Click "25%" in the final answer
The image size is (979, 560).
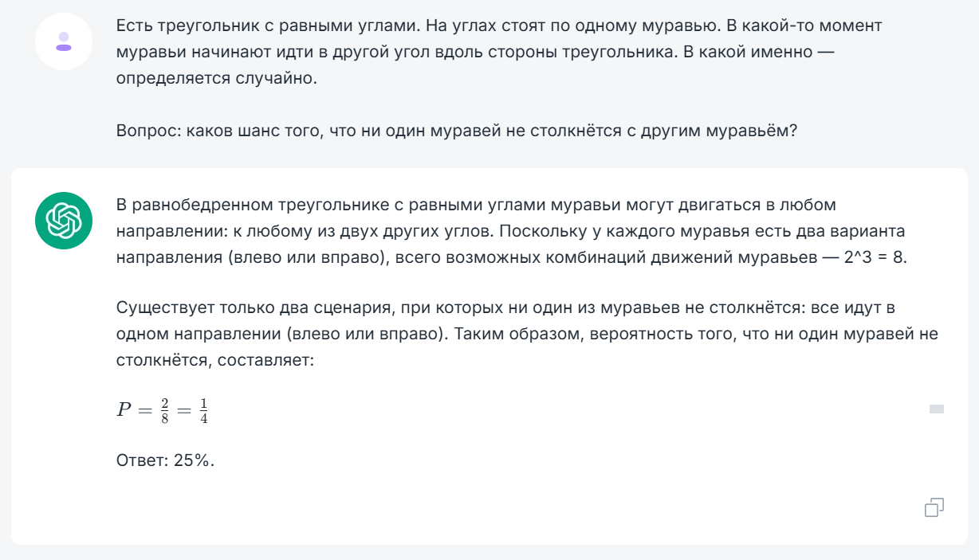[x=194, y=460]
